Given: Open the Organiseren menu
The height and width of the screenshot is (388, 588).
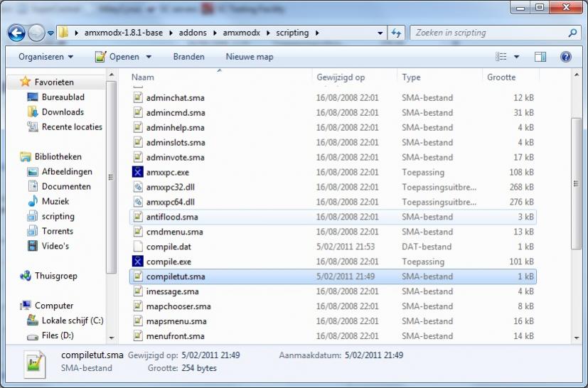Looking at the screenshot, I should 46,57.
